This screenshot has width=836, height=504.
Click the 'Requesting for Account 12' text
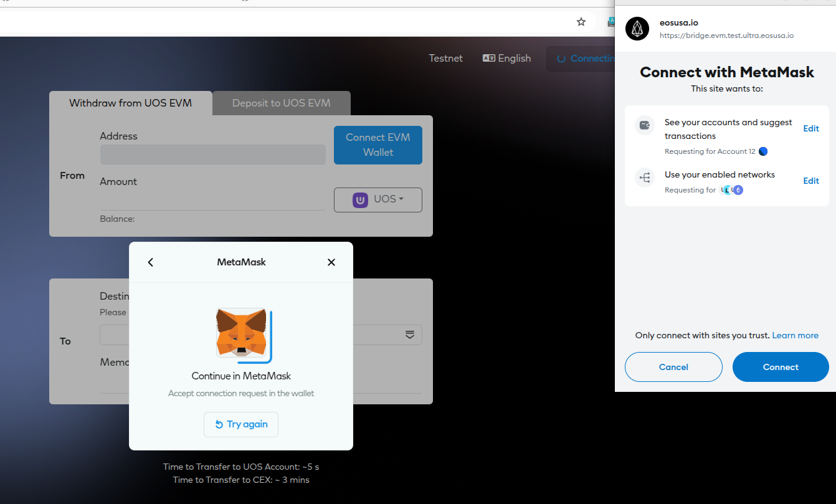click(710, 151)
